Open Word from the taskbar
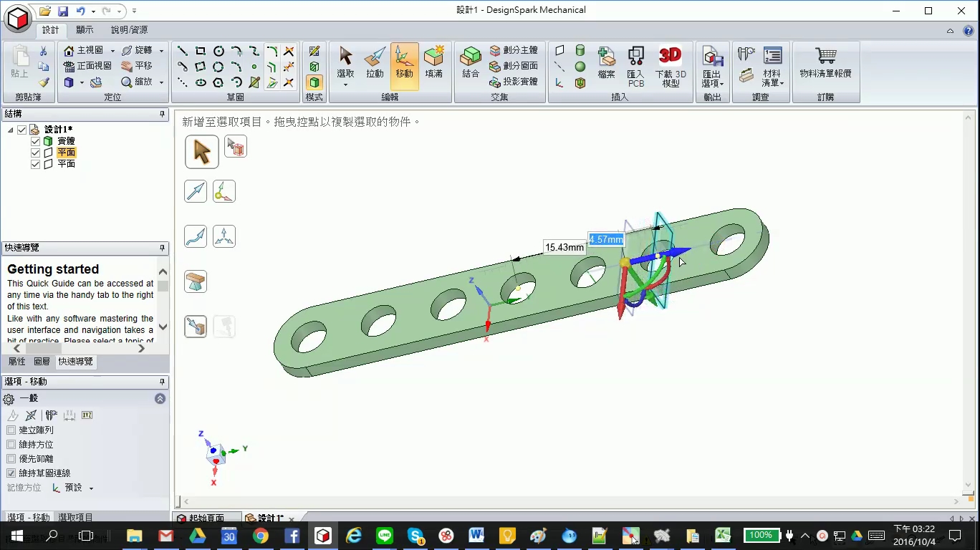This screenshot has width=980, height=550. (x=476, y=536)
